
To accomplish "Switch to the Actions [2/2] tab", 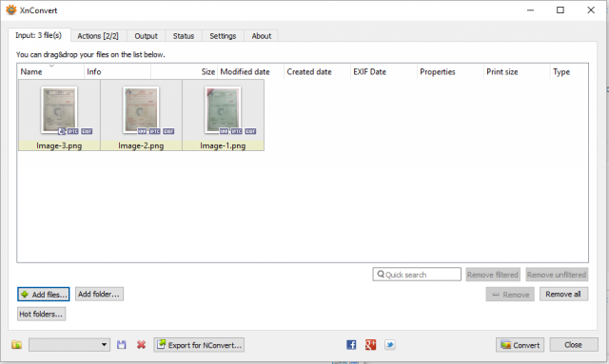I will (x=98, y=36).
